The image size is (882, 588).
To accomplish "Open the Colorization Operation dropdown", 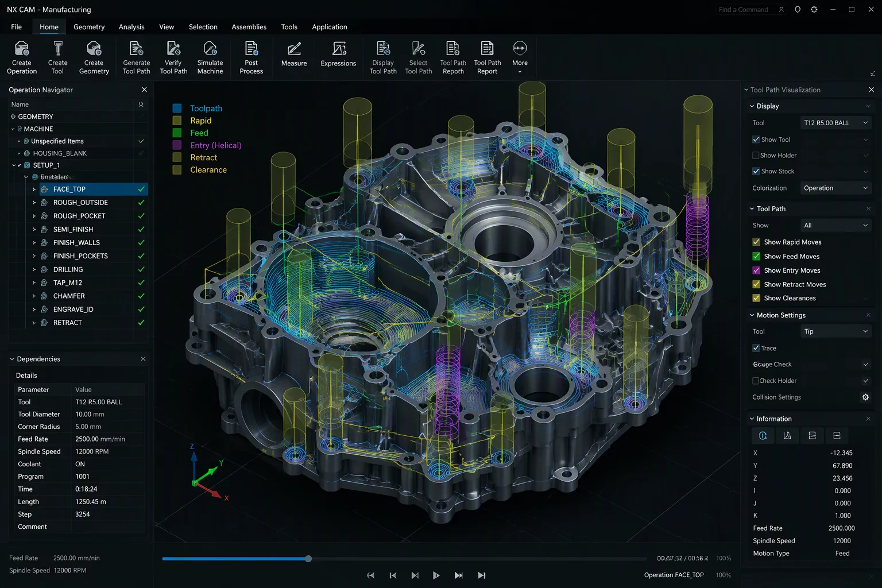I will pyautogui.click(x=835, y=188).
